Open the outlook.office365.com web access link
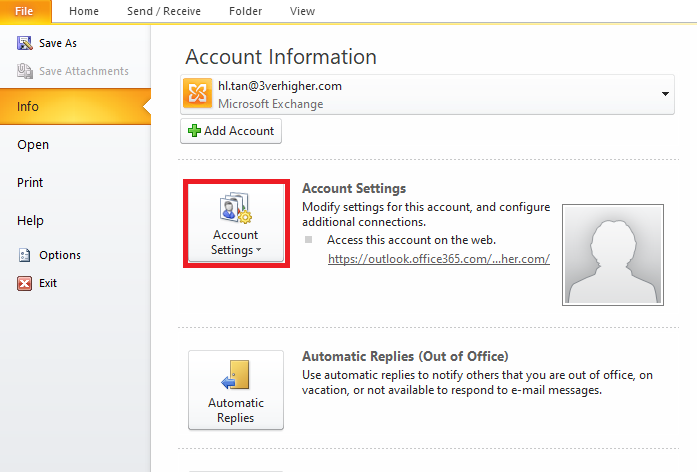 click(439, 259)
